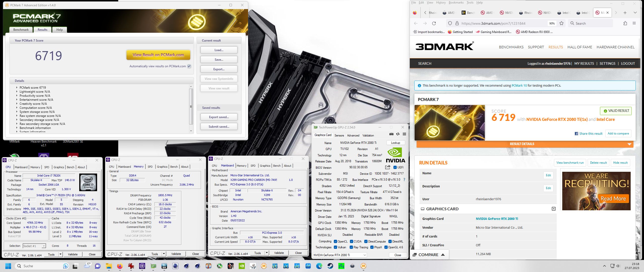The width and height of the screenshot is (644, 272).
Task: Expand the PCMark score details row
Action: (17, 87)
